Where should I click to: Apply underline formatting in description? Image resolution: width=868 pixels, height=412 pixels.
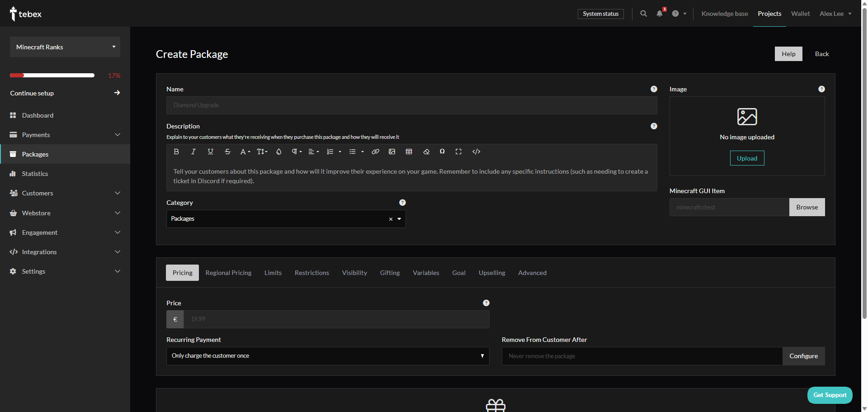210,152
